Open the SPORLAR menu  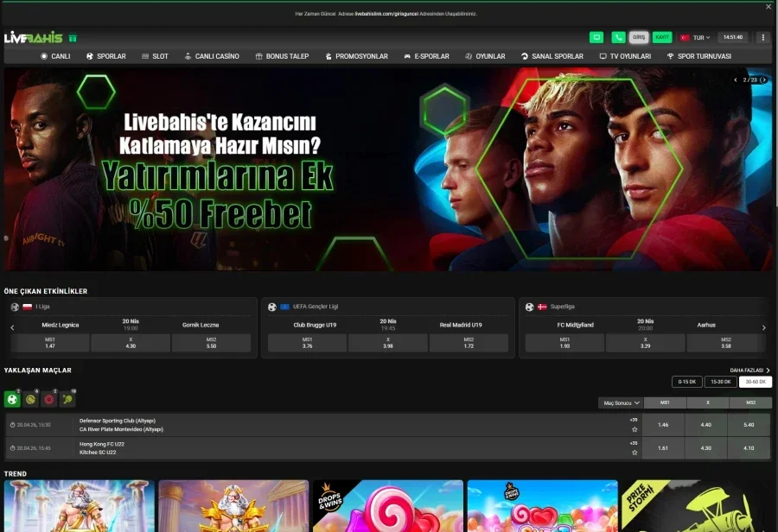(x=106, y=56)
